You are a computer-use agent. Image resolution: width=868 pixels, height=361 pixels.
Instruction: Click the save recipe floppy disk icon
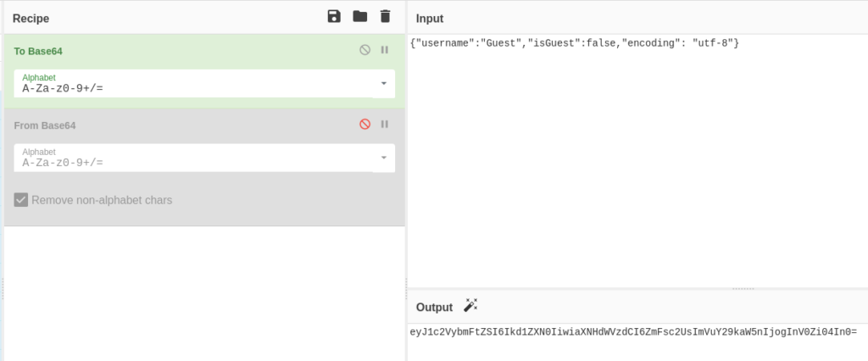click(x=334, y=17)
